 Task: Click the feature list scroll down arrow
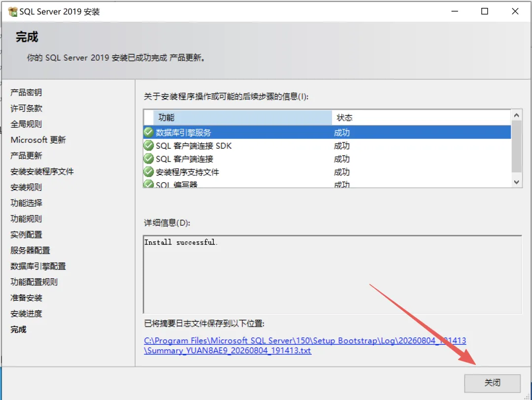point(516,182)
